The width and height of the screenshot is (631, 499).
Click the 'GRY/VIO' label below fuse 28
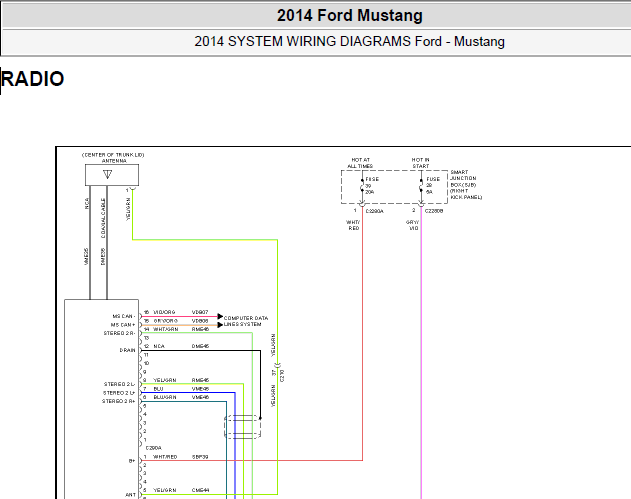point(412,225)
